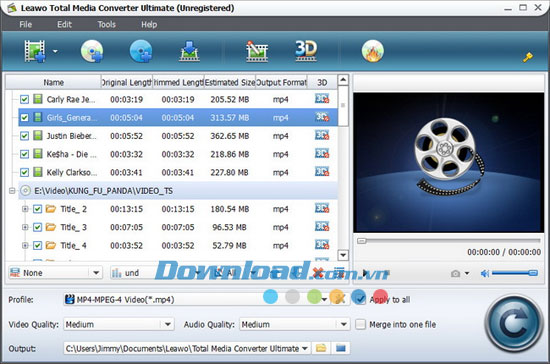Open the subtitle dropdown showing None
Image resolution: width=550 pixels, height=364 pixels.
(x=55, y=272)
